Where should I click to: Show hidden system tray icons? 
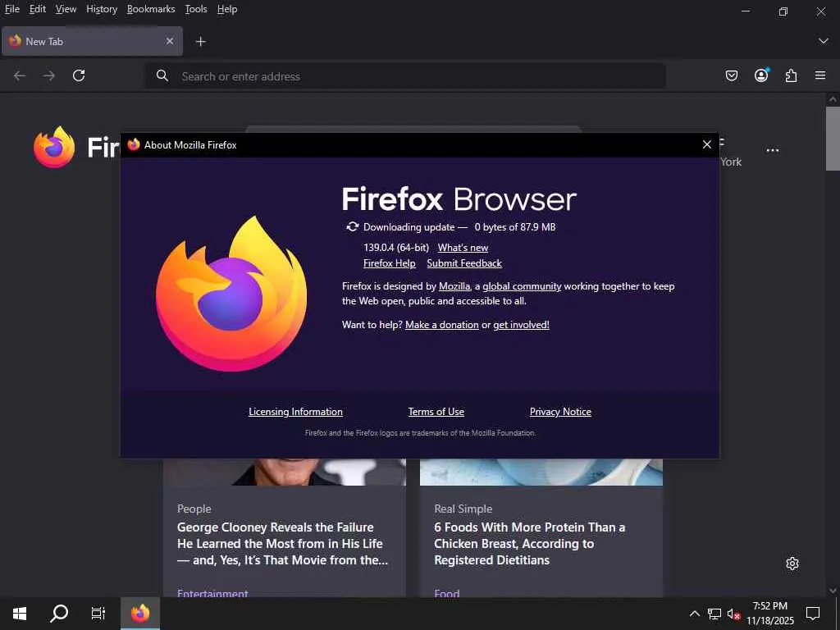[x=694, y=614]
